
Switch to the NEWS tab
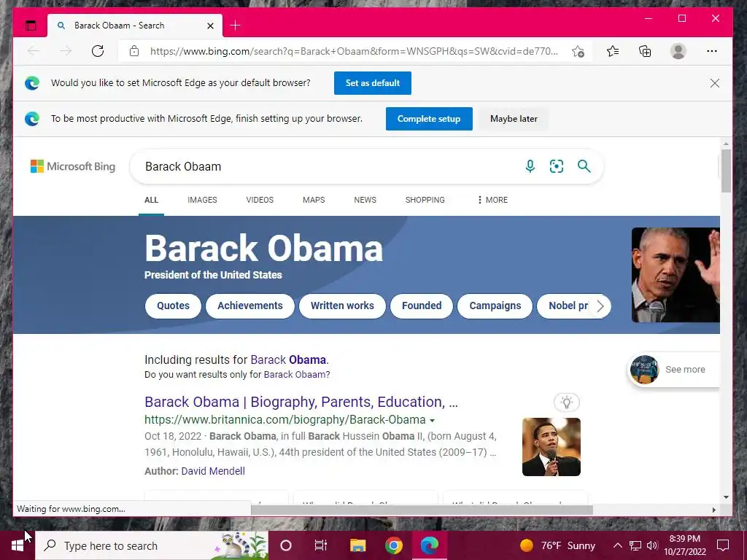pos(365,200)
